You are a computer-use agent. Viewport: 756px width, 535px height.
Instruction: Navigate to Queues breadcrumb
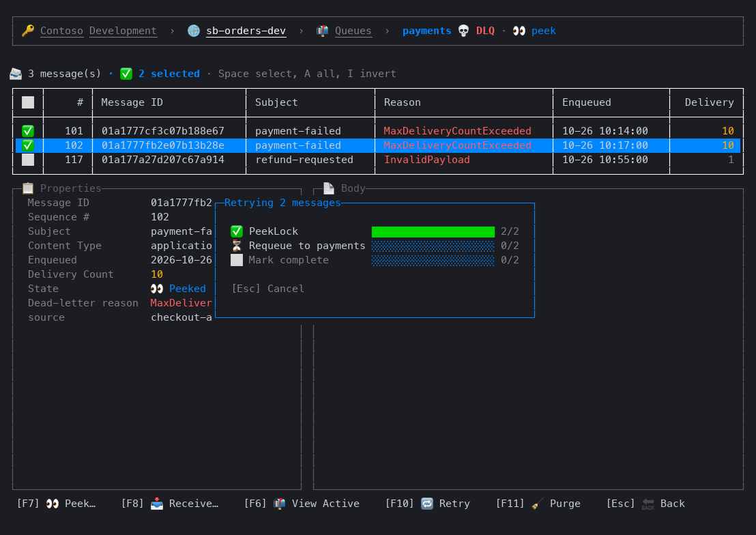point(353,31)
